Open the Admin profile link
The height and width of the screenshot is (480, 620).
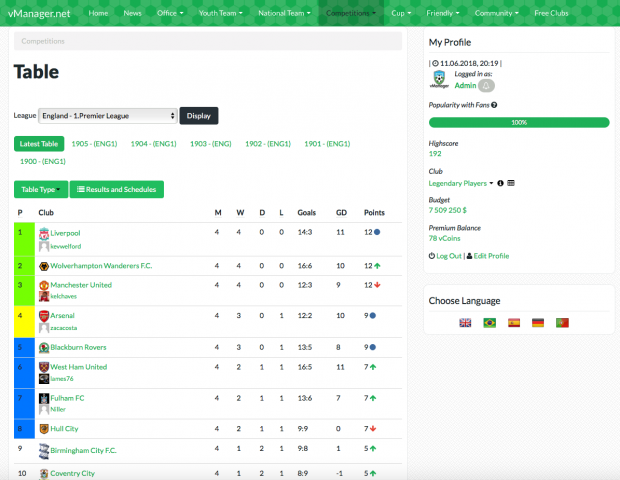coord(465,85)
